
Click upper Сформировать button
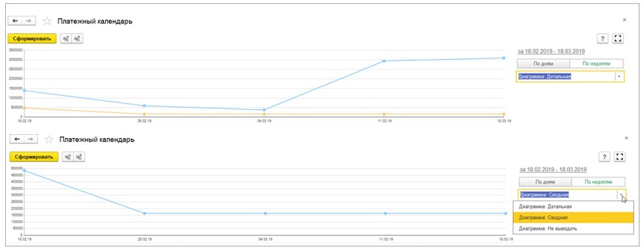pyautogui.click(x=32, y=39)
